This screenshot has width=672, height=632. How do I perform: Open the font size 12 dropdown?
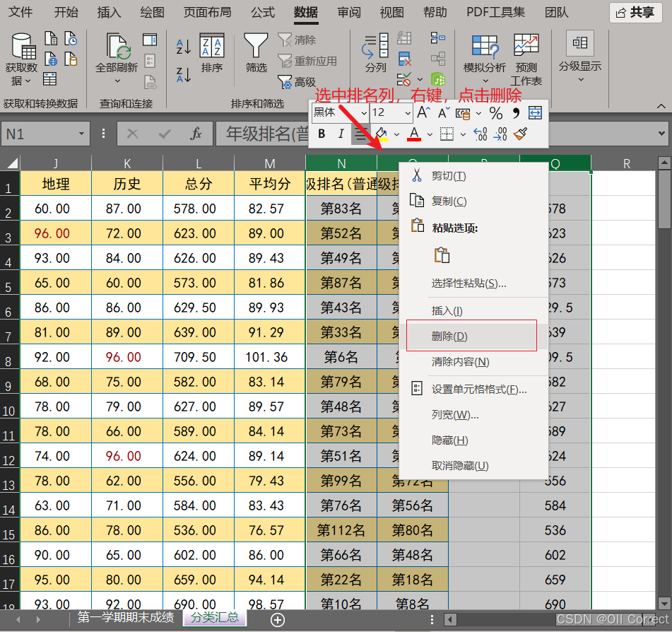click(x=408, y=113)
